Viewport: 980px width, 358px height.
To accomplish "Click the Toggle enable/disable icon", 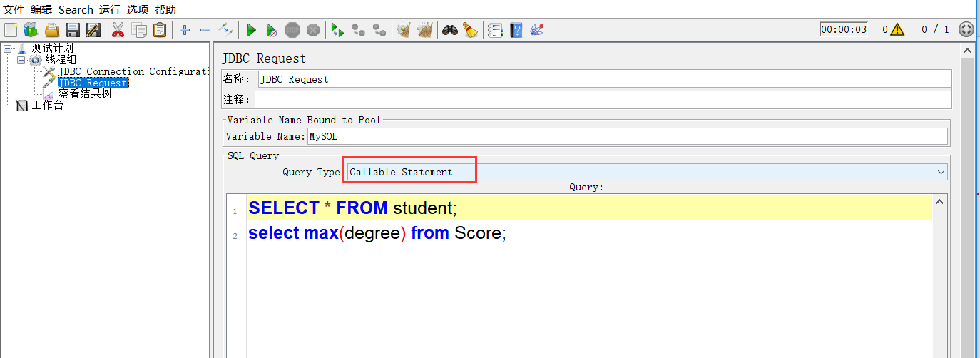I will 226,30.
